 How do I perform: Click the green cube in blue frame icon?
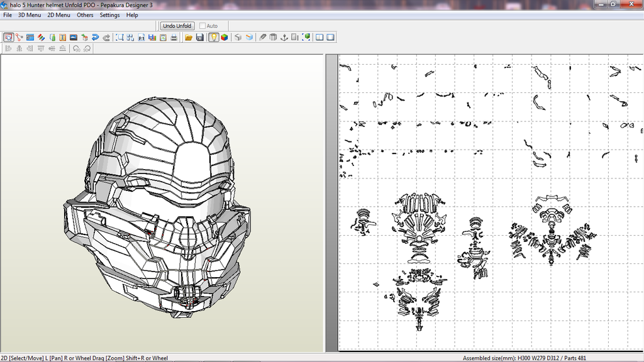point(306,37)
